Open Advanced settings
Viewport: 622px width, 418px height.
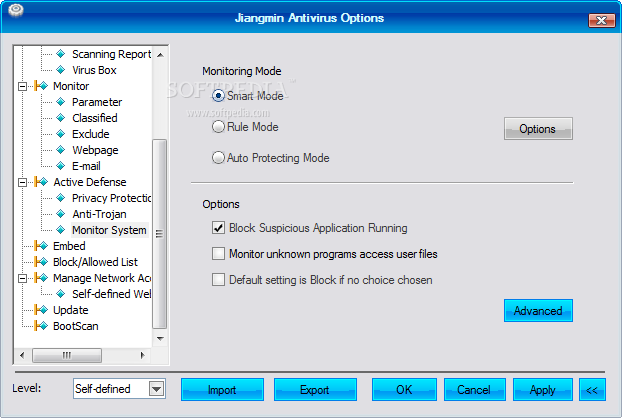[x=538, y=311]
